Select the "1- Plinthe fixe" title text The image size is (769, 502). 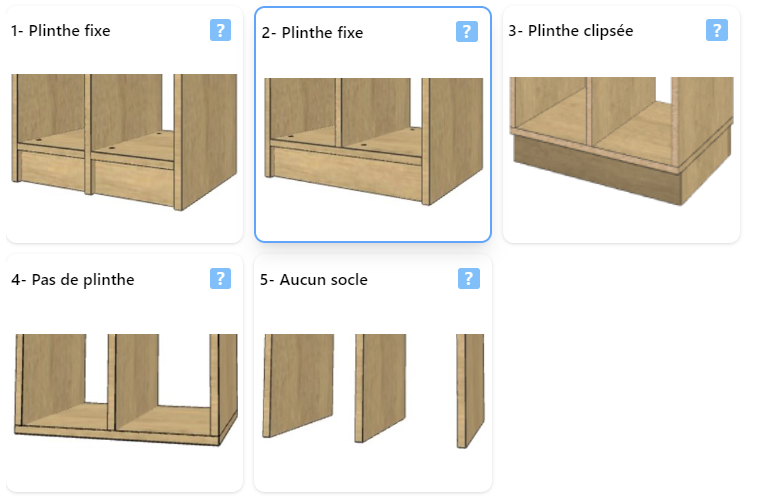pos(61,31)
